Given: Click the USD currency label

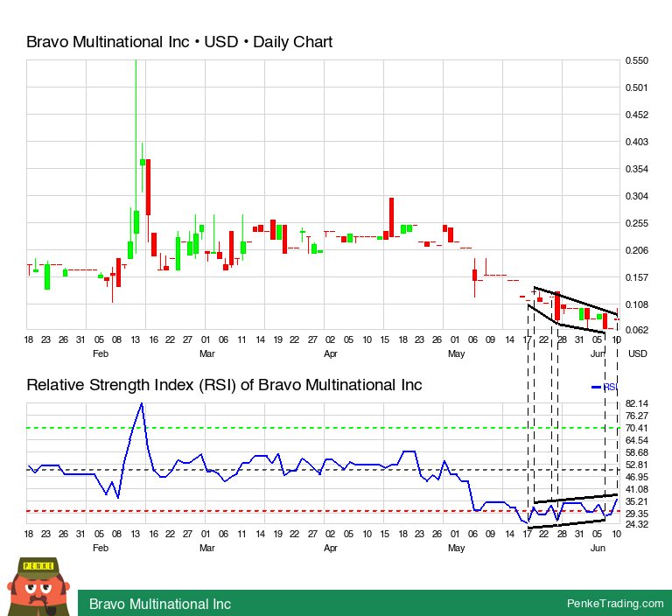Looking at the screenshot, I should 637,353.
